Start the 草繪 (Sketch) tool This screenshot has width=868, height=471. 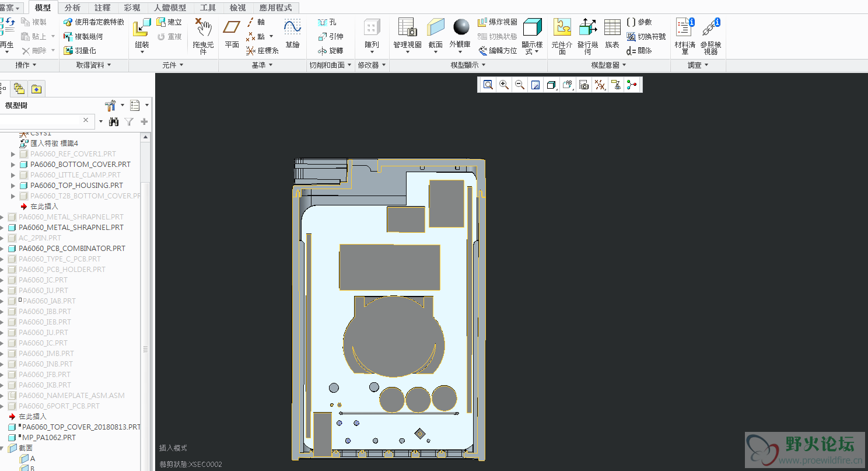pos(292,33)
